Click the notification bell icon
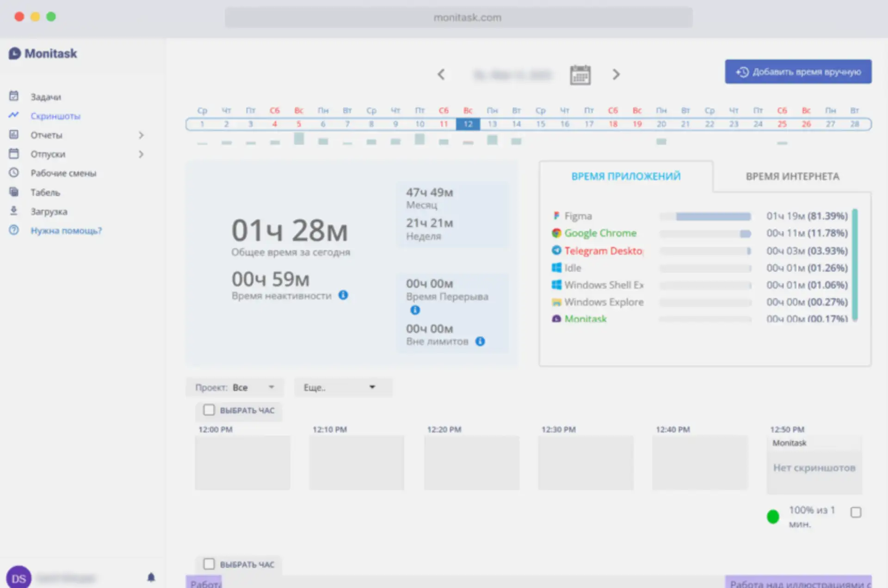Screen dimensions: 888x588 coord(151,577)
